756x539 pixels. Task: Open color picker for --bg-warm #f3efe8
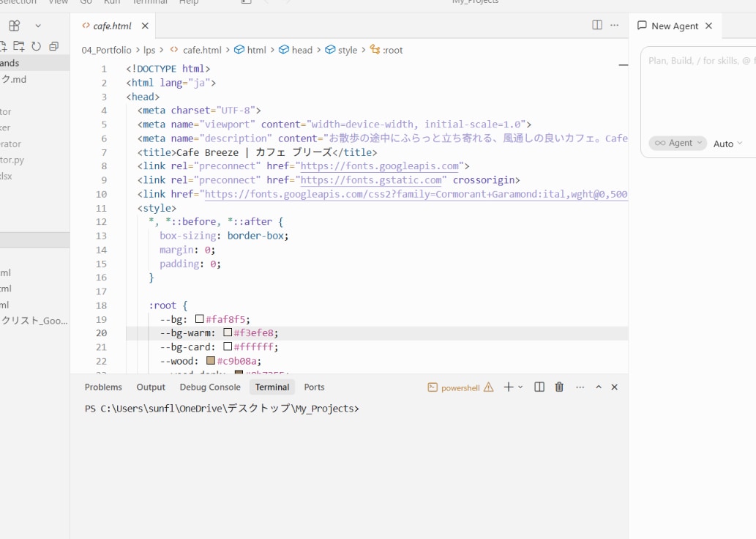coord(228,332)
